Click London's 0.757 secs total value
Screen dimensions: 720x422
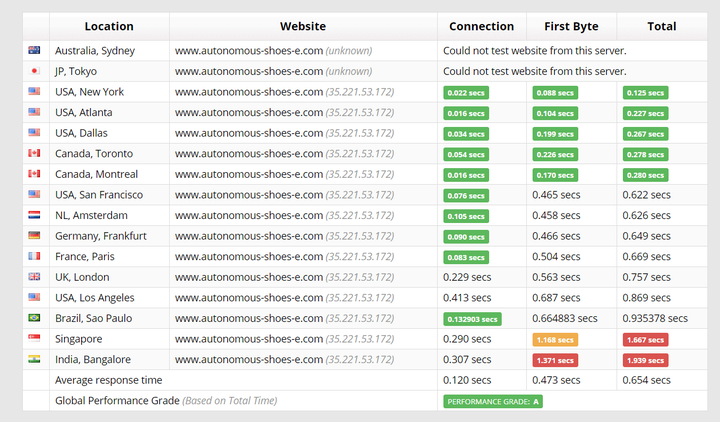point(647,277)
